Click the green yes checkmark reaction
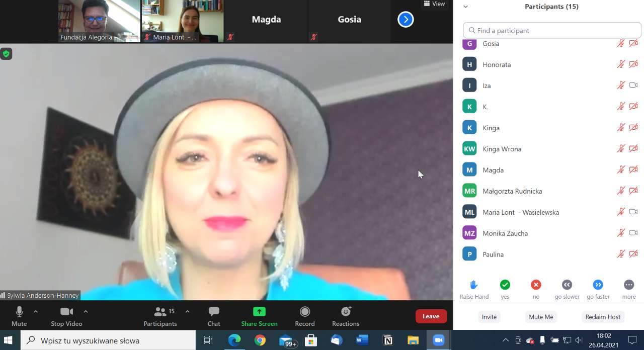Screen dimensions: 644x350 [x=505, y=285]
